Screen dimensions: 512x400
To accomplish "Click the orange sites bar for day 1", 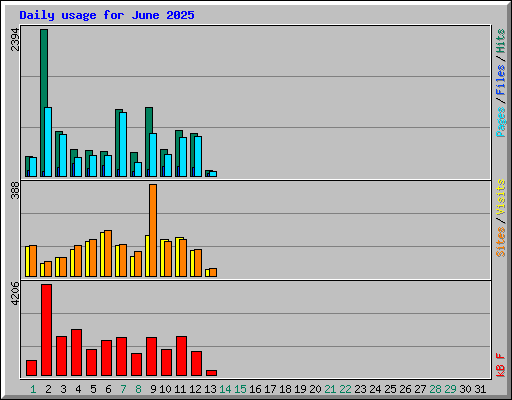I will point(33,261).
